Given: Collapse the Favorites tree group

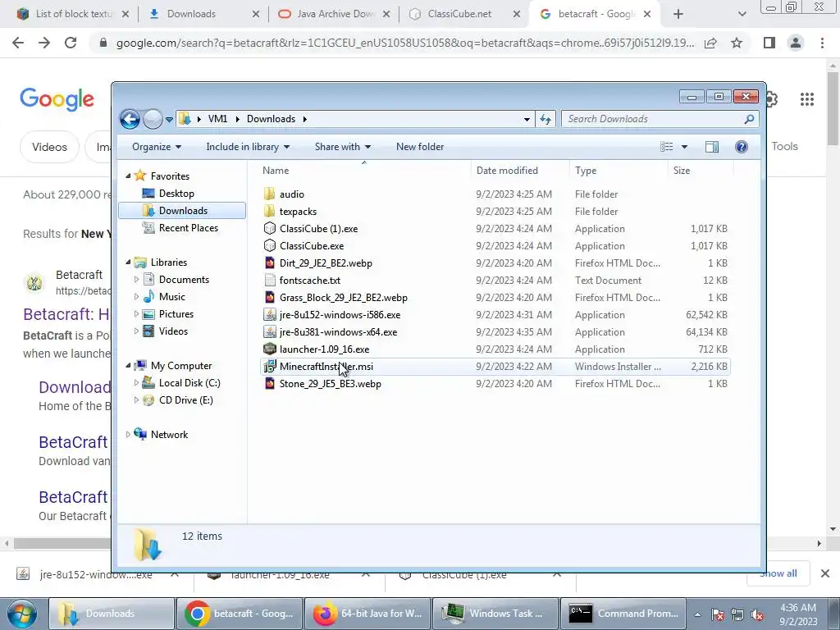Looking at the screenshot, I should 128,176.
